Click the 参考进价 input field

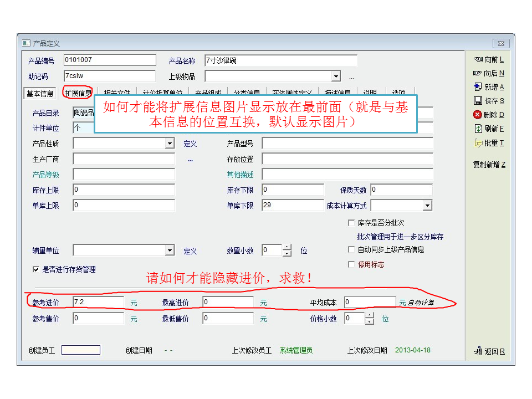[98, 303]
